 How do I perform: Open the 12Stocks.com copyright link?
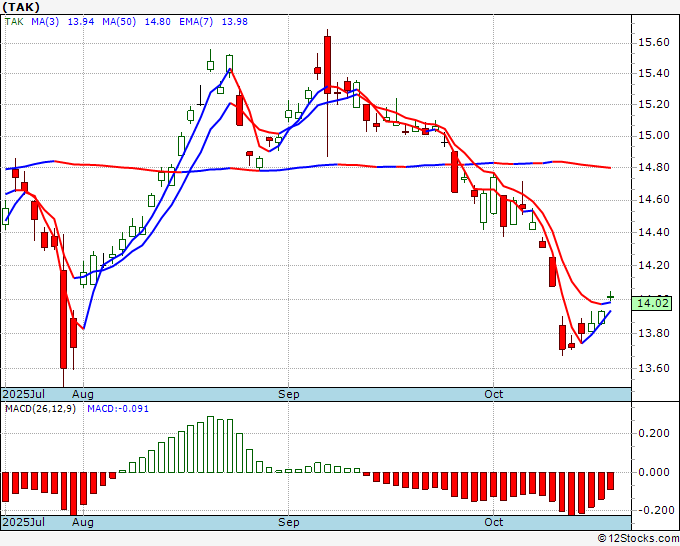[638, 539]
